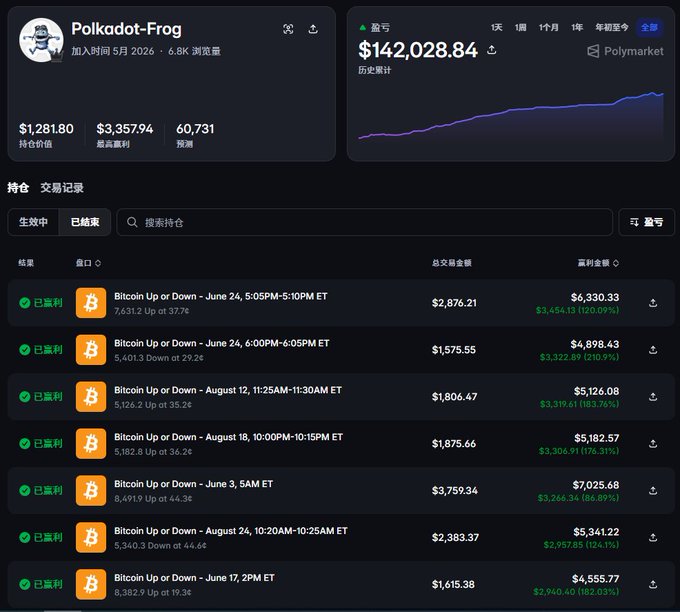This screenshot has height=612, width=680.
Task: Click the magnifier icon in the search box
Action: tap(132, 222)
